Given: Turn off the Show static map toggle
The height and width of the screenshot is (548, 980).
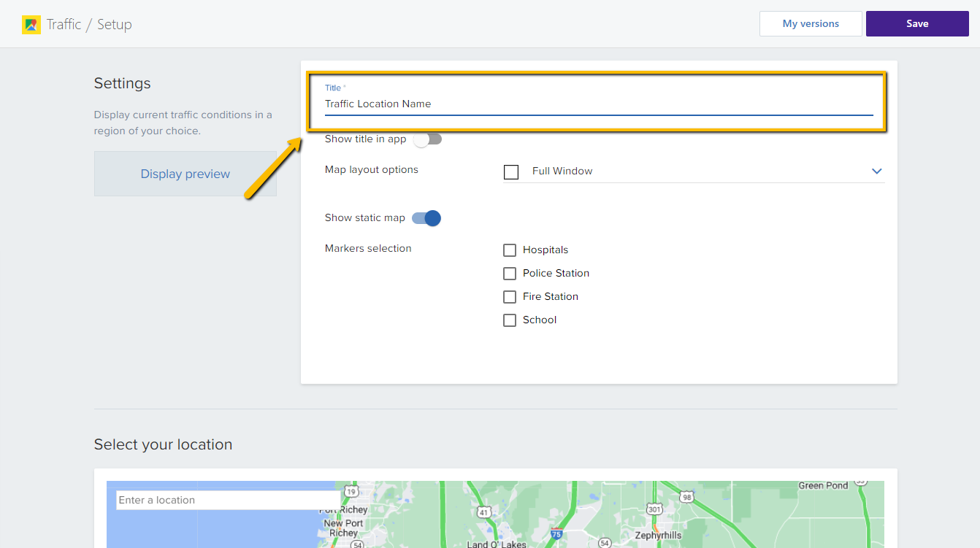Looking at the screenshot, I should click(x=426, y=218).
